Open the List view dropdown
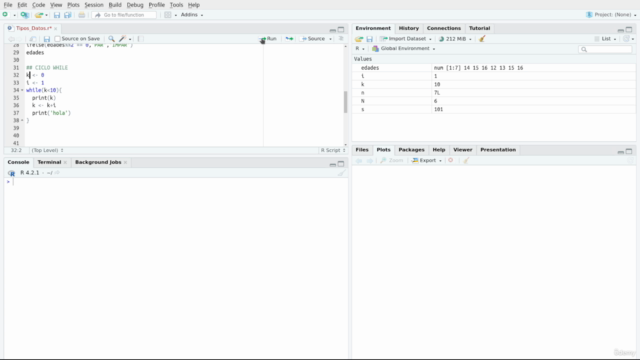 click(x=605, y=39)
